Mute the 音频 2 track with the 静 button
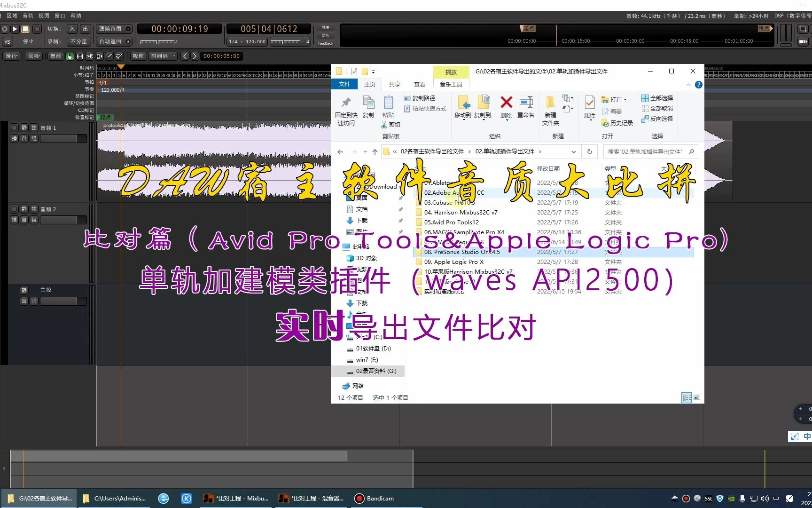The height and width of the screenshot is (508, 812). click(24, 209)
